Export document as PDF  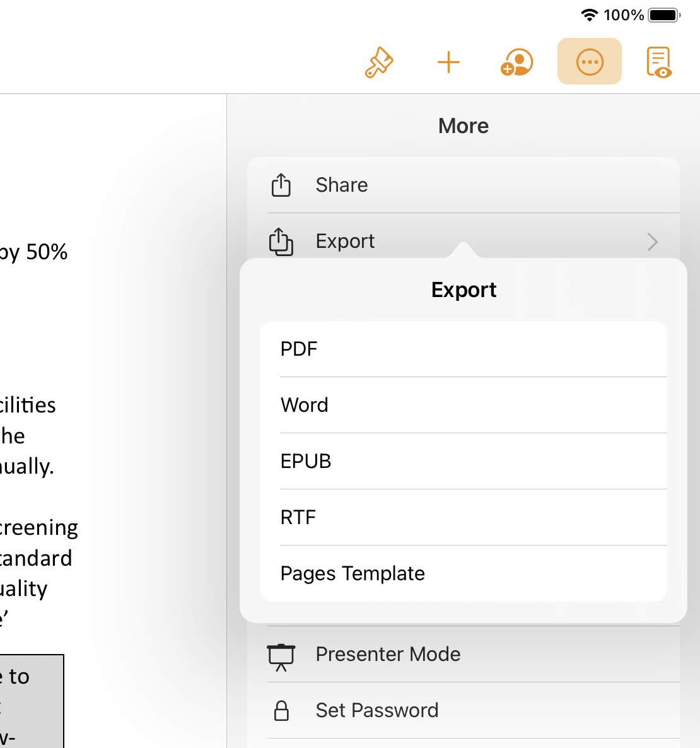pos(299,349)
